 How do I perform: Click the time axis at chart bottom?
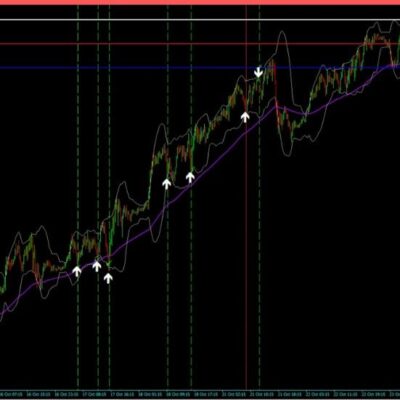click(200, 393)
